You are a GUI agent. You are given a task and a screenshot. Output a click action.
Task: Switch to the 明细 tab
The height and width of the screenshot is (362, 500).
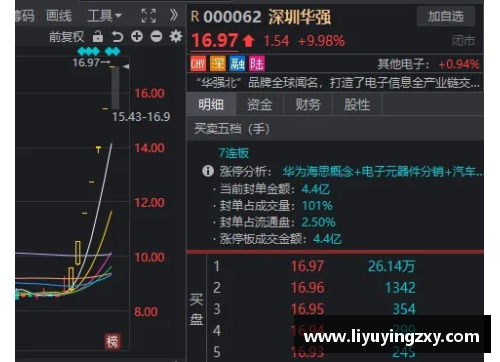211,104
